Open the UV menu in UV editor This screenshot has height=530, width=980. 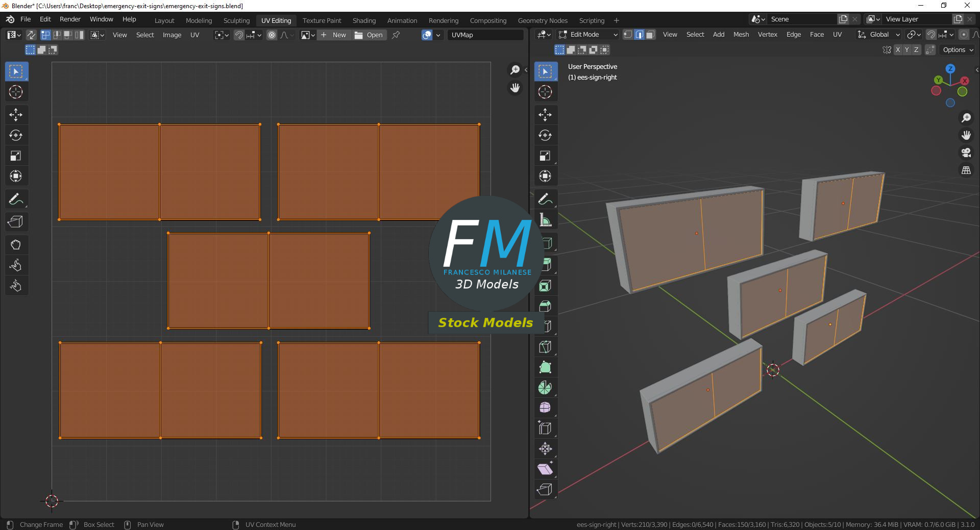pyautogui.click(x=194, y=35)
